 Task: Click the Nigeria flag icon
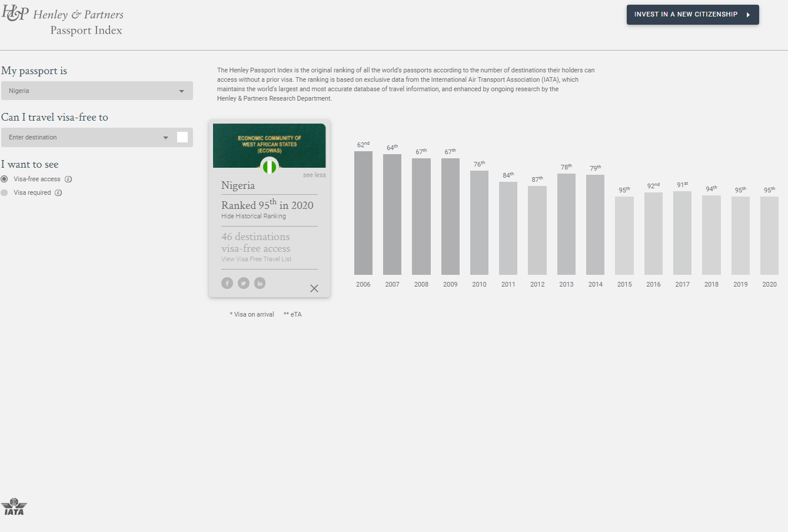(270, 167)
